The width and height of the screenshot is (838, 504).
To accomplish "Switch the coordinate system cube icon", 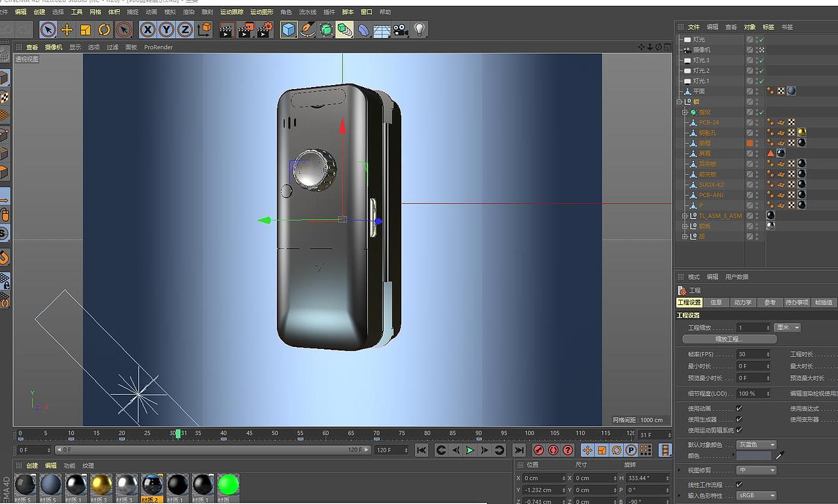I will 204,29.
